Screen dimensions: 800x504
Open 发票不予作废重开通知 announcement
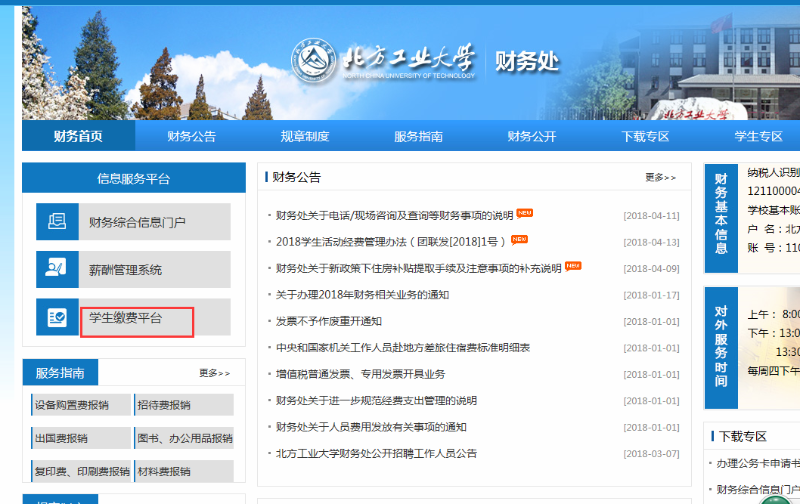click(x=329, y=321)
